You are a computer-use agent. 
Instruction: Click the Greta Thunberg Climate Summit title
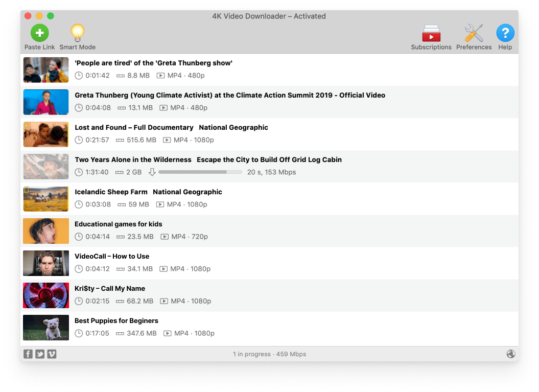230,95
